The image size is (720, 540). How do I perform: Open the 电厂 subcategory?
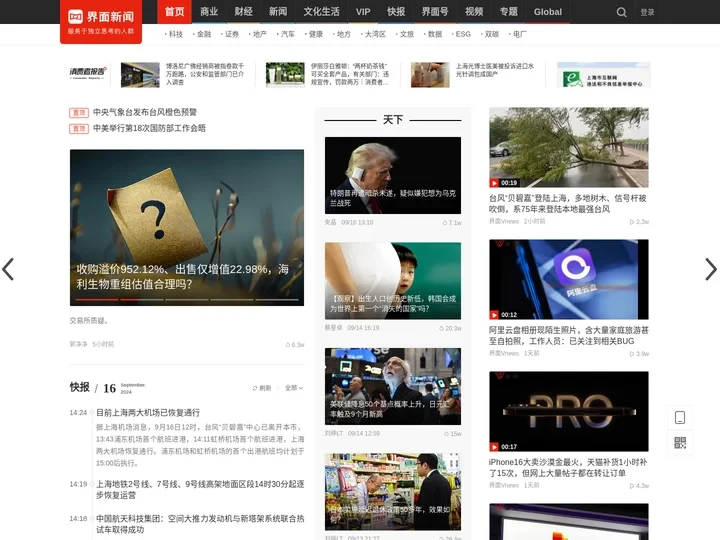pos(518,34)
